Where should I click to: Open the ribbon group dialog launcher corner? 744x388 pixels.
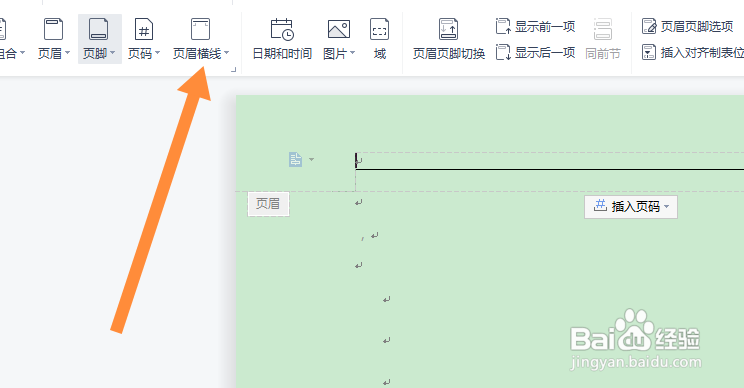coord(233,70)
